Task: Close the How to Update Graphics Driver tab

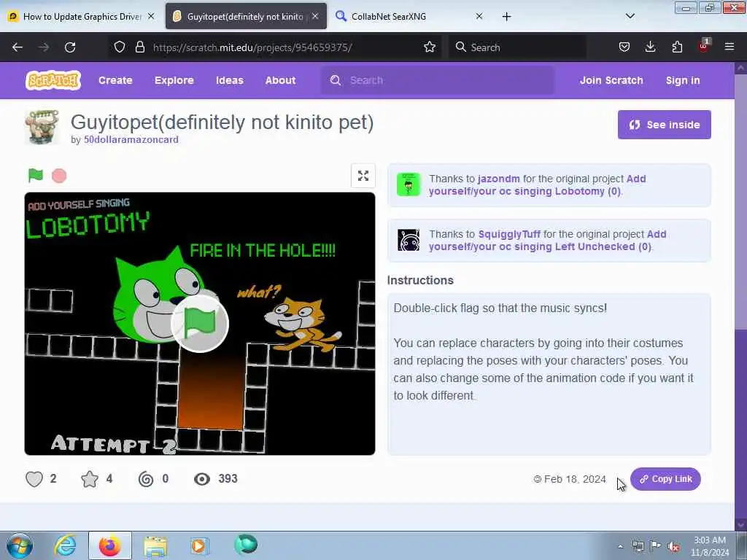Action: [x=151, y=16]
